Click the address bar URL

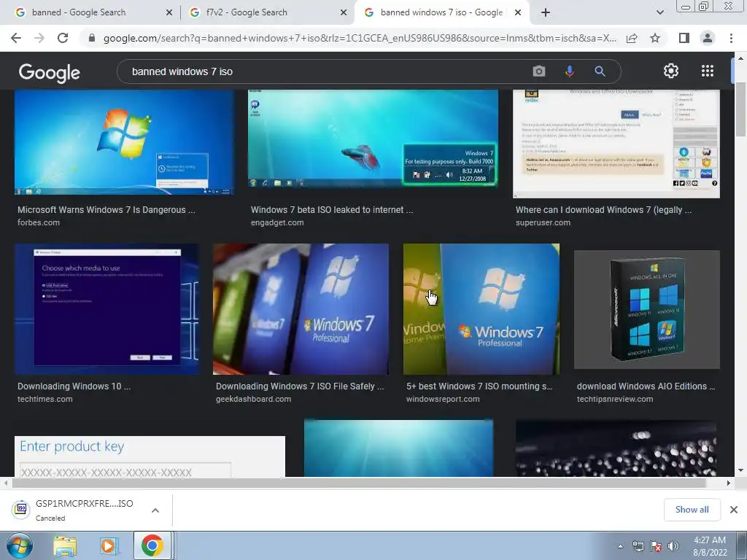360,38
